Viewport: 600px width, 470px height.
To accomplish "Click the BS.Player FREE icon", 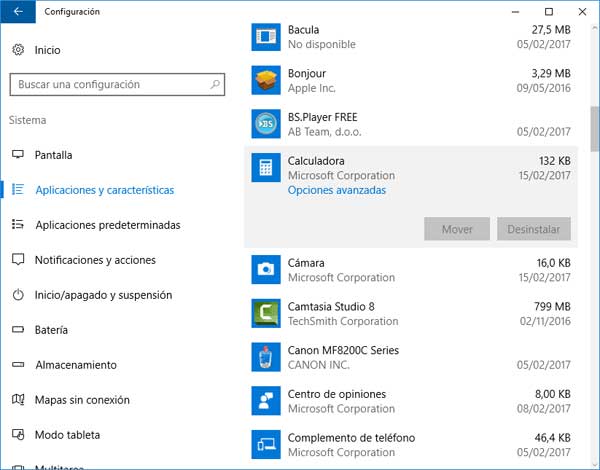I will tap(265, 124).
